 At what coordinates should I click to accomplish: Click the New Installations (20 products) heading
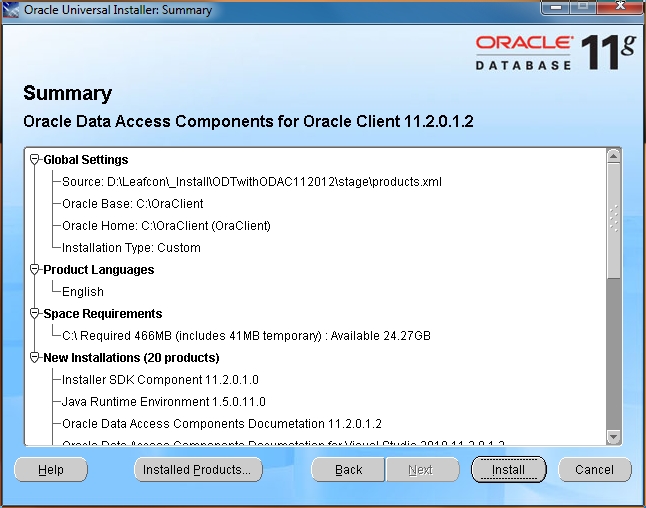click(x=131, y=358)
